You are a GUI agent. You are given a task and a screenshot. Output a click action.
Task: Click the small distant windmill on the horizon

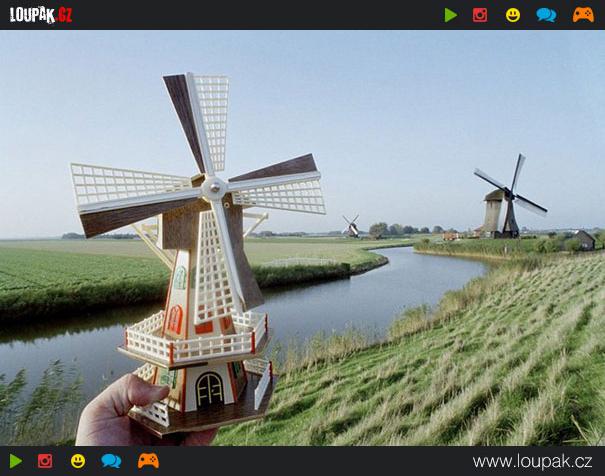point(351,227)
